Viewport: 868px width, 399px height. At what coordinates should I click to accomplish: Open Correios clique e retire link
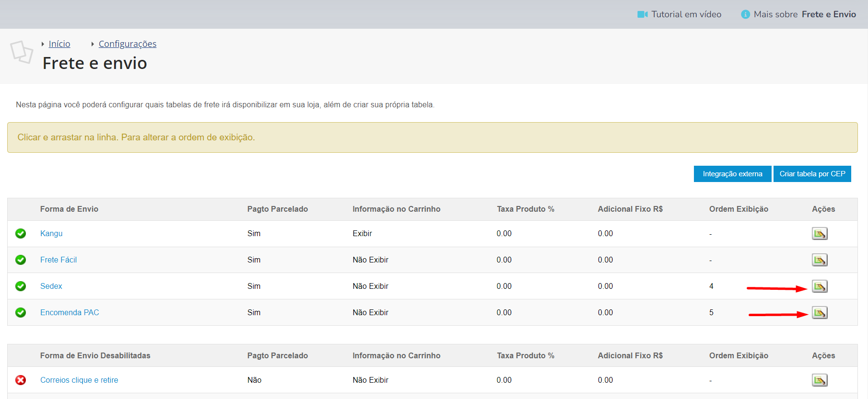pyautogui.click(x=79, y=380)
